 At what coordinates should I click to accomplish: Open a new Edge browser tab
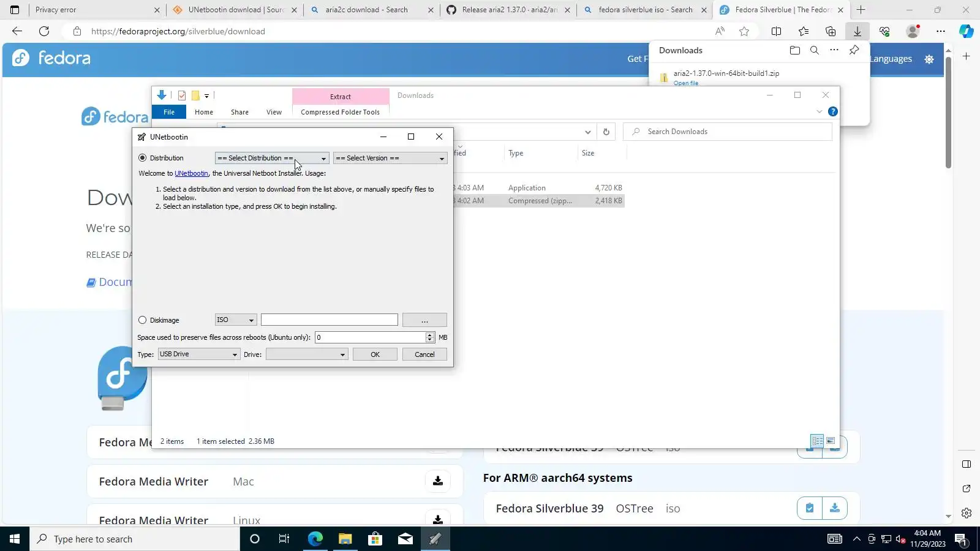click(861, 10)
